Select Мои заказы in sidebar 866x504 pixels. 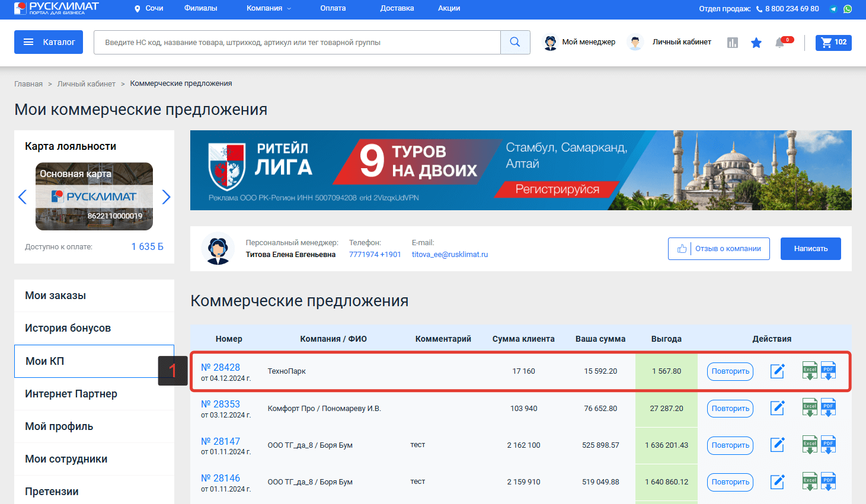point(94,296)
